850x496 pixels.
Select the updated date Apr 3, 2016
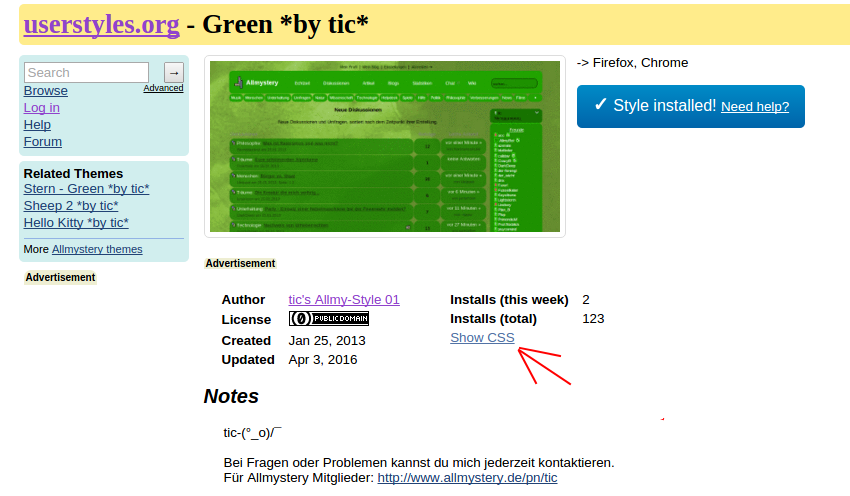[323, 359]
